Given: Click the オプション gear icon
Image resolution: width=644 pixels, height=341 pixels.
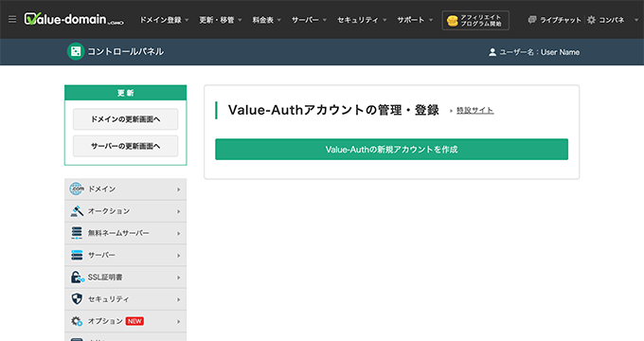Looking at the screenshot, I should click(77, 321).
